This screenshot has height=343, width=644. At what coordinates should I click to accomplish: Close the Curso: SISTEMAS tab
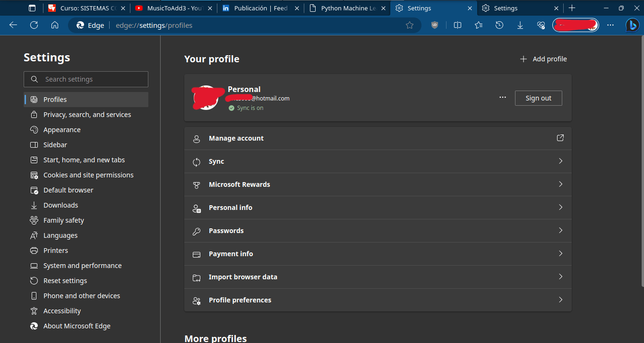pos(123,8)
